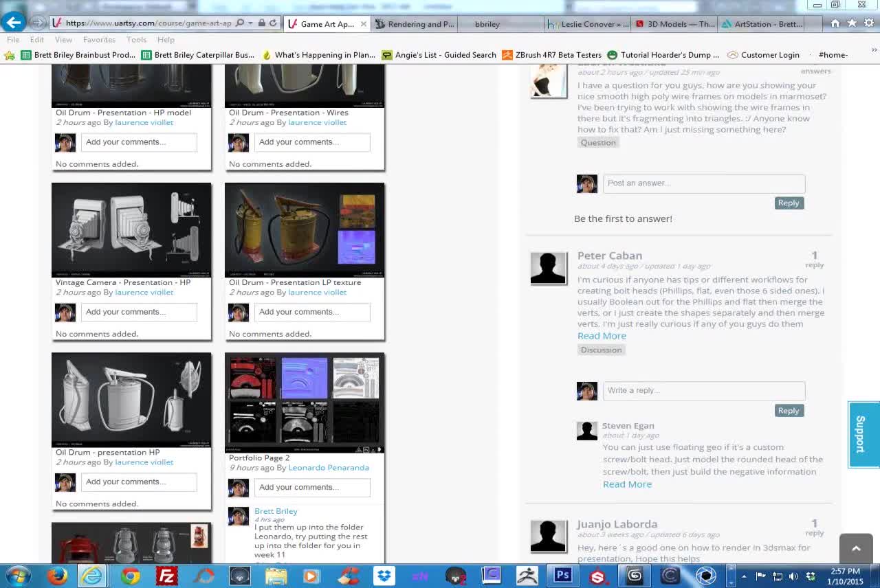
Task: Open What's Happening in Plan bookmark
Action: tap(318, 55)
